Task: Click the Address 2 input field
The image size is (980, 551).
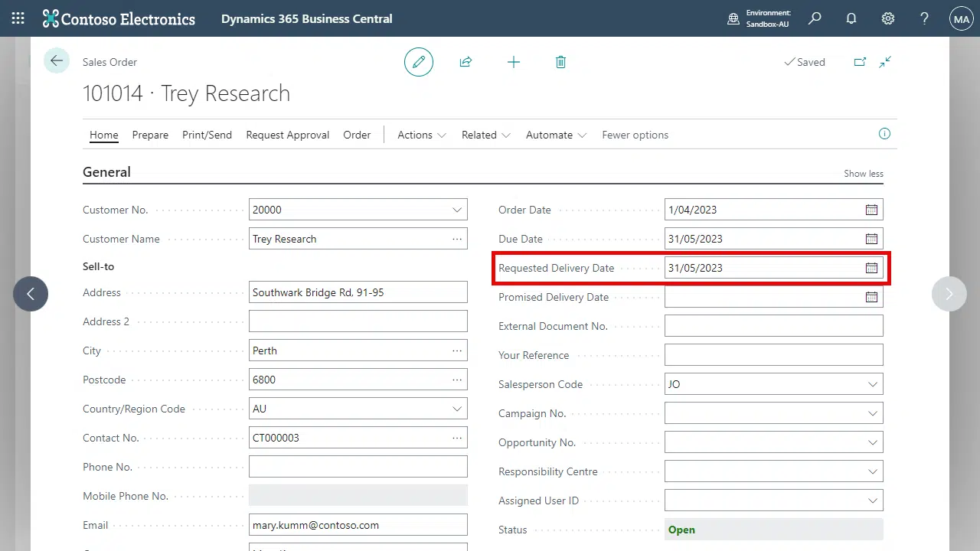Action: pos(358,321)
